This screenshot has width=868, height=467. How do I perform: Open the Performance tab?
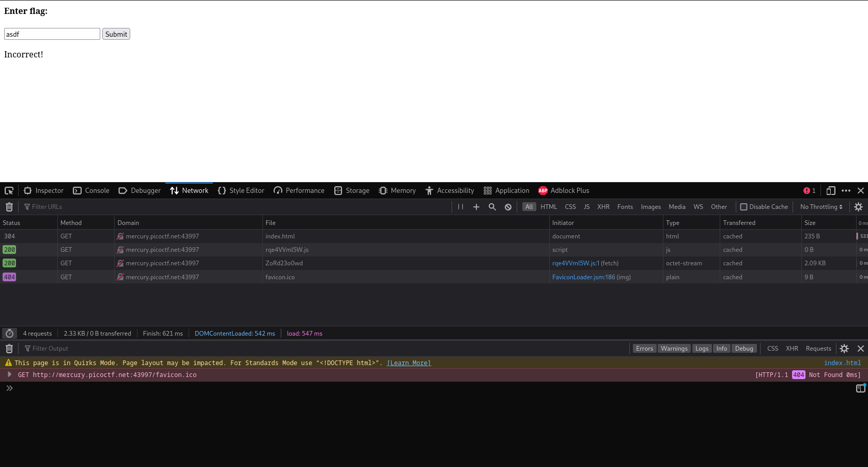click(299, 190)
